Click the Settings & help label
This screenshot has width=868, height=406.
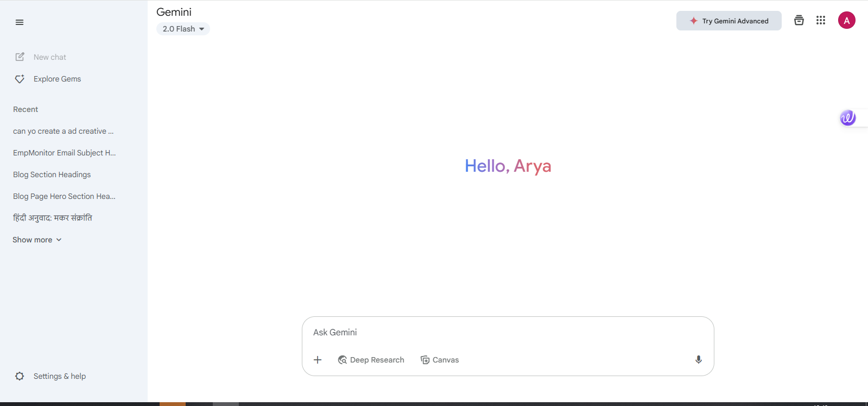click(x=60, y=376)
